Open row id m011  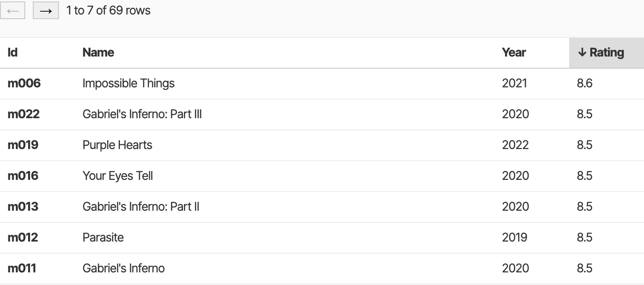coord(22,268)
